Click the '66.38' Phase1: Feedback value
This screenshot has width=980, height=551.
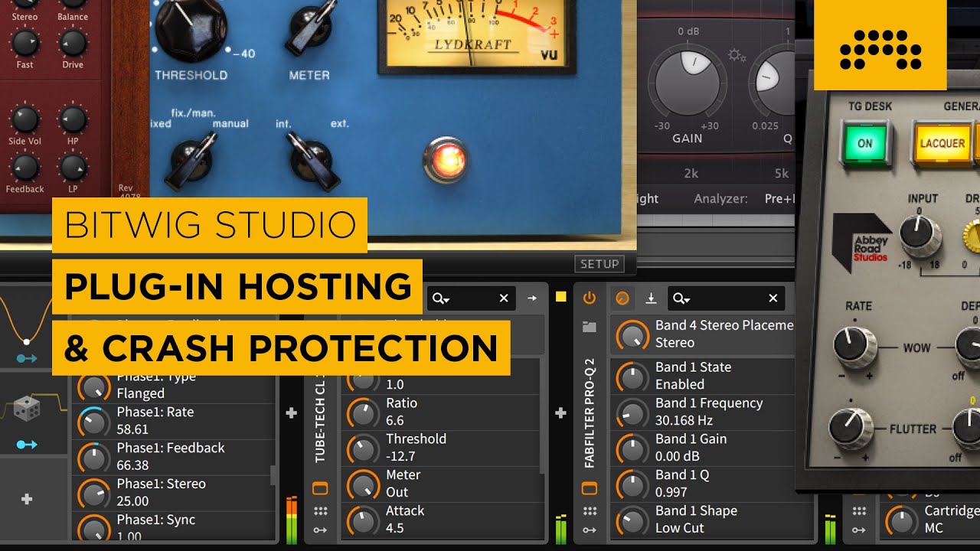point(133,465)
